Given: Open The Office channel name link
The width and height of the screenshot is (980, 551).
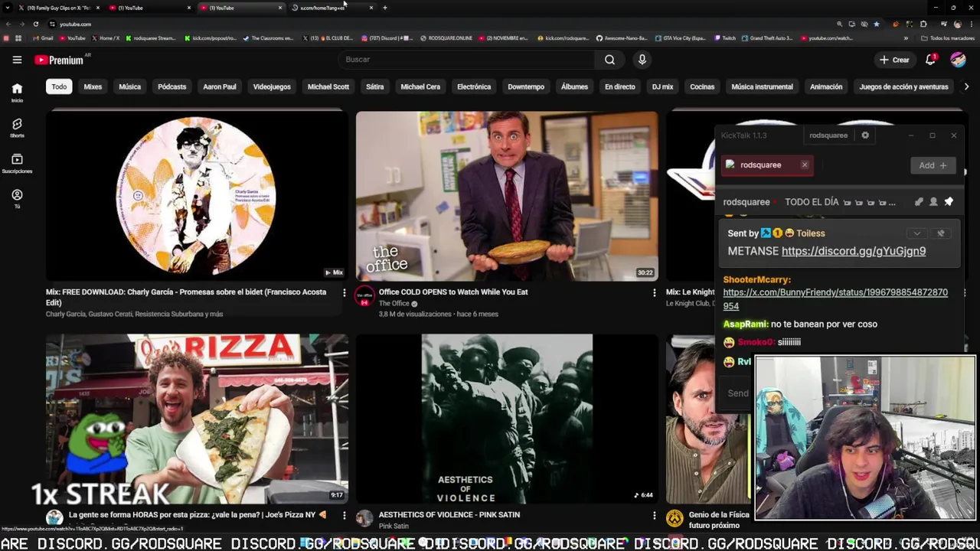Looking at the screenshot, I should (394, 304).
